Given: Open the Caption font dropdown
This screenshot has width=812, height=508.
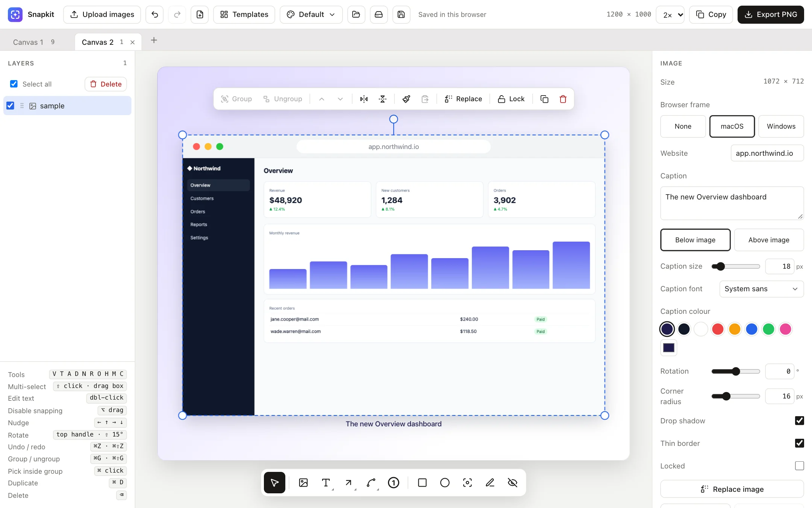Looking at the screenshot, I should (x=762, y=289).
